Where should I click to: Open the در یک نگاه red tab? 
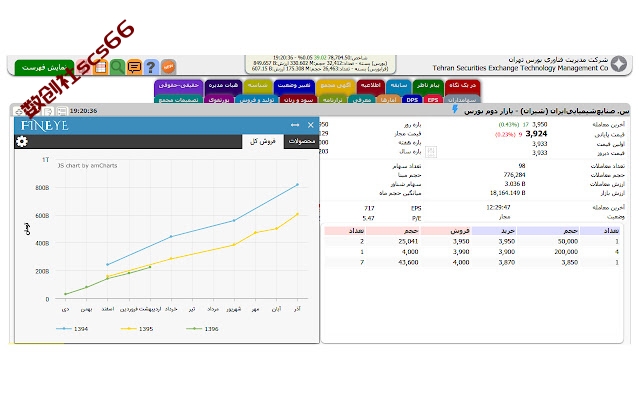(x=462, y=86)
